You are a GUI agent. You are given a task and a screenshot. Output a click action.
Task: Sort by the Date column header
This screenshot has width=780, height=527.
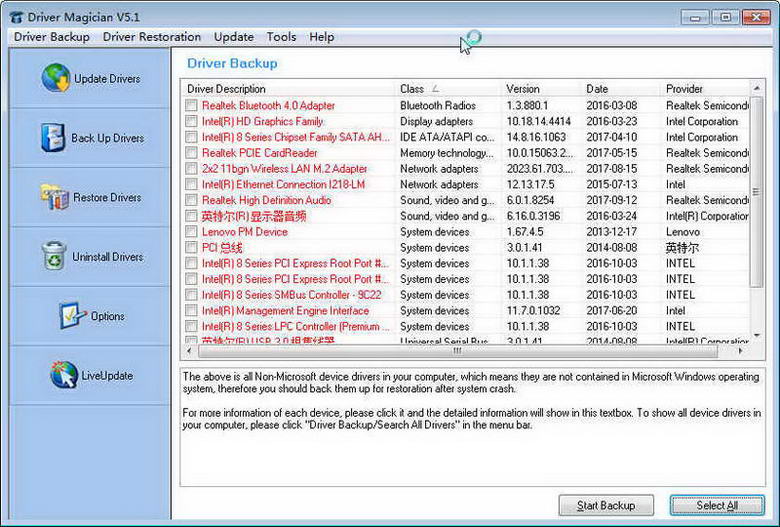(621, 89)
